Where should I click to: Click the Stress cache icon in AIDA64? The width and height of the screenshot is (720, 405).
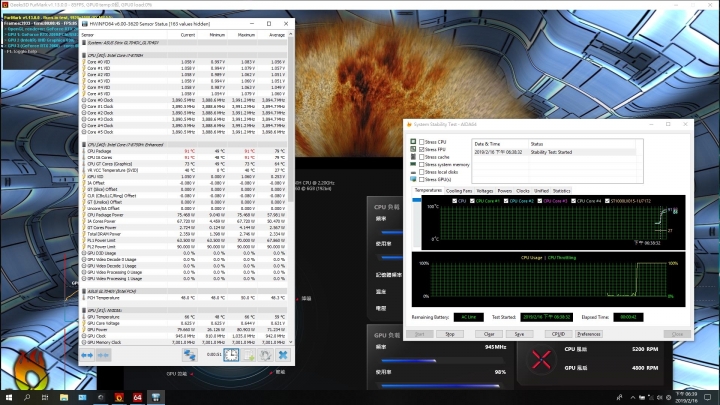[x=413, y=157]
